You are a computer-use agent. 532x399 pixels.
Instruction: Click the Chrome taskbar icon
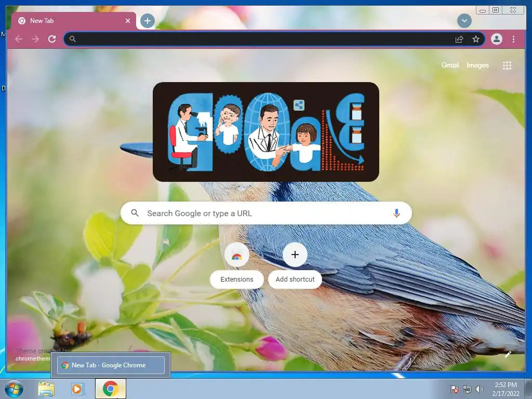pyautogui.click(x=110, y=389)
